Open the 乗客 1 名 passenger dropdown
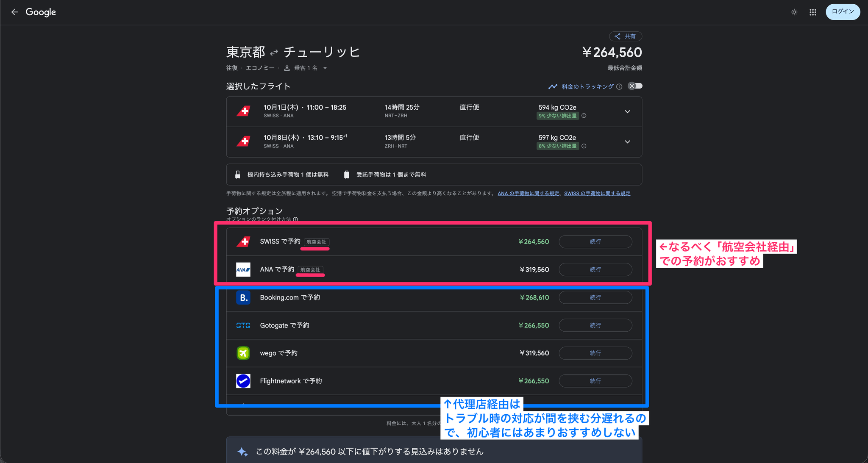 click(305, 68)
